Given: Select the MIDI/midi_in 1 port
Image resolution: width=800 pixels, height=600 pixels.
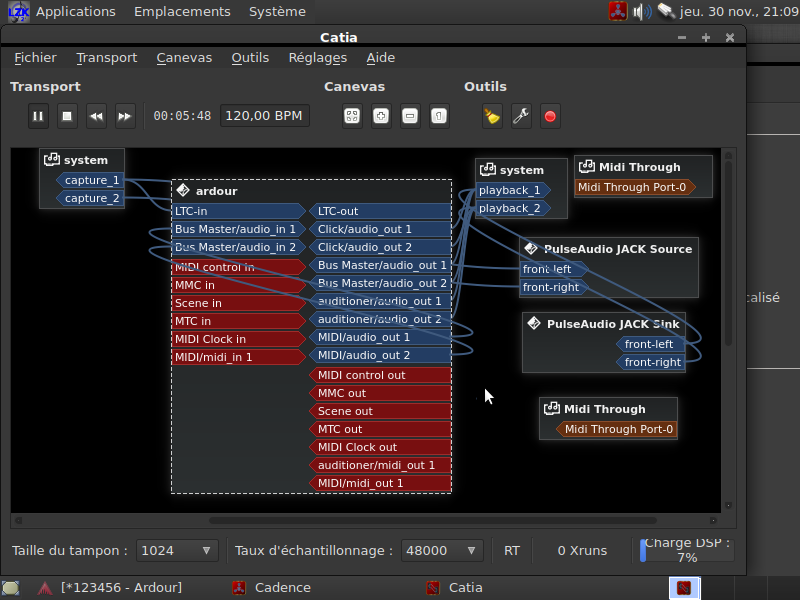Looking at the screenshot, I should [238, 357].
